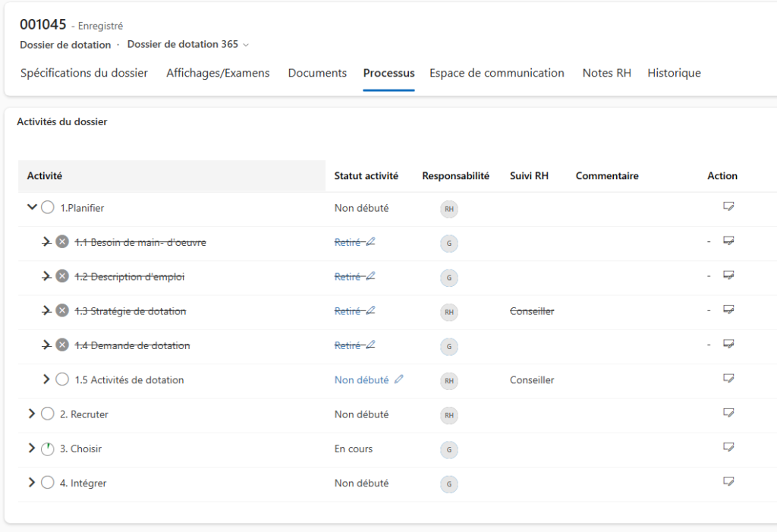Open comment icon for 4. Intégrer row
Screen dimensions: 777x532
[728, 482]
